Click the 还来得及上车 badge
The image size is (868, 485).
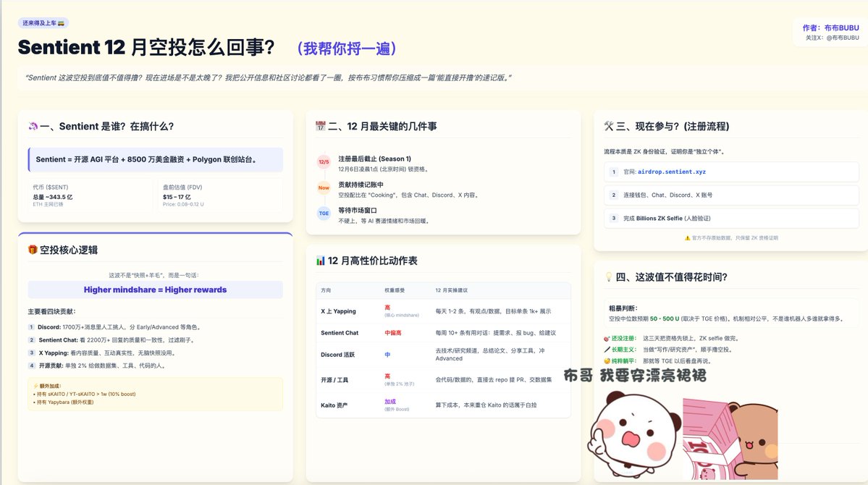click(43, 23)
